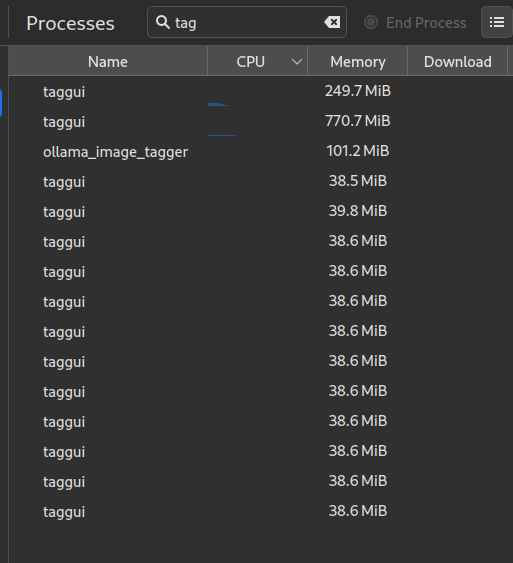Select the taggui row using 770.7 MiB
The height and width of the screenshot is (563, 513).
[x=261, y=121]
